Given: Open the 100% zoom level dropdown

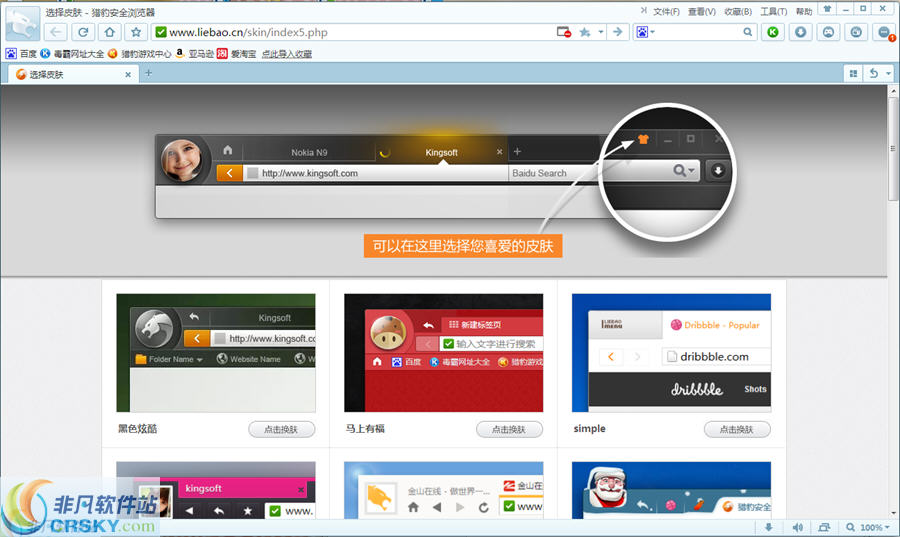Looking at the screenshot, I should click(x=875, y=527).
